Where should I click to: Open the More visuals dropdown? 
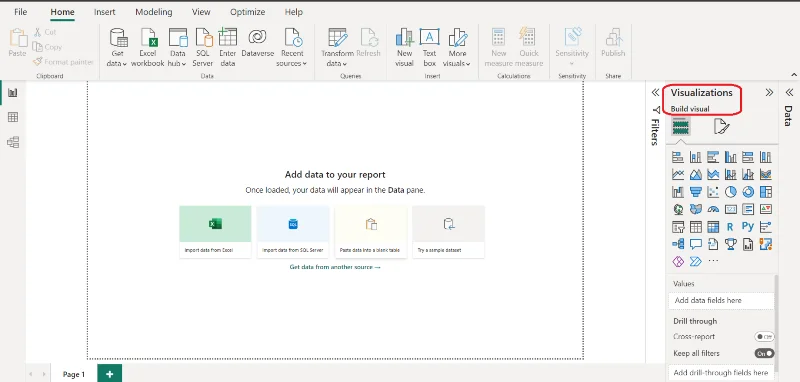click(x=457, y=48)
